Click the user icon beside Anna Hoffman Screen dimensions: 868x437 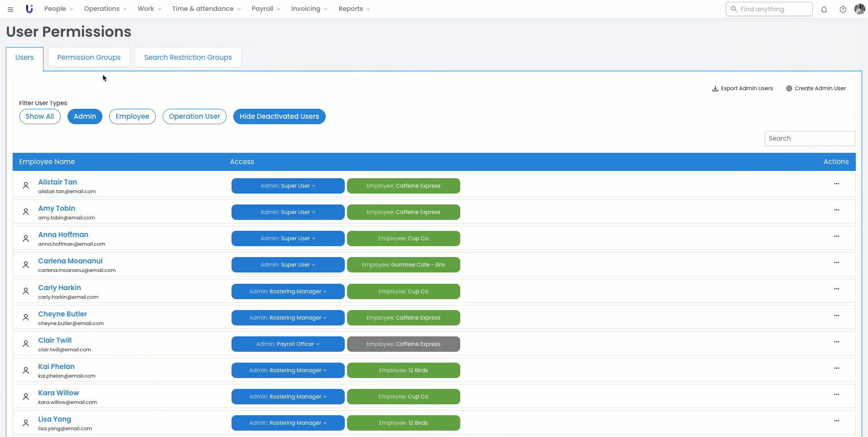point(26,238)
